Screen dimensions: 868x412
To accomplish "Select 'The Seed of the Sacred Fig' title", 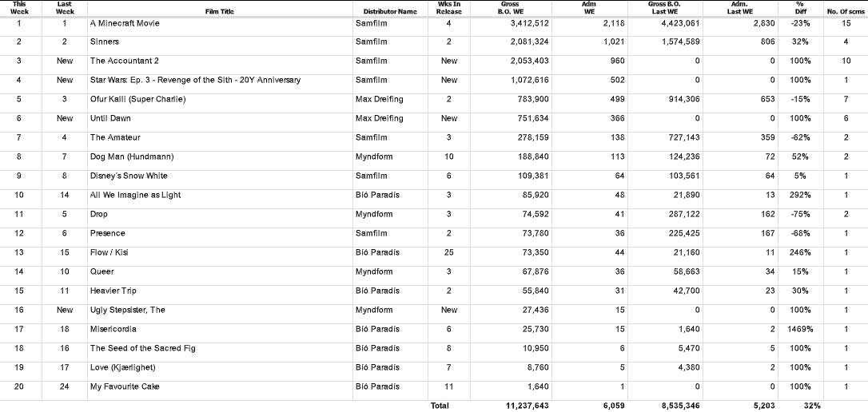I will (x=142, y=348).
